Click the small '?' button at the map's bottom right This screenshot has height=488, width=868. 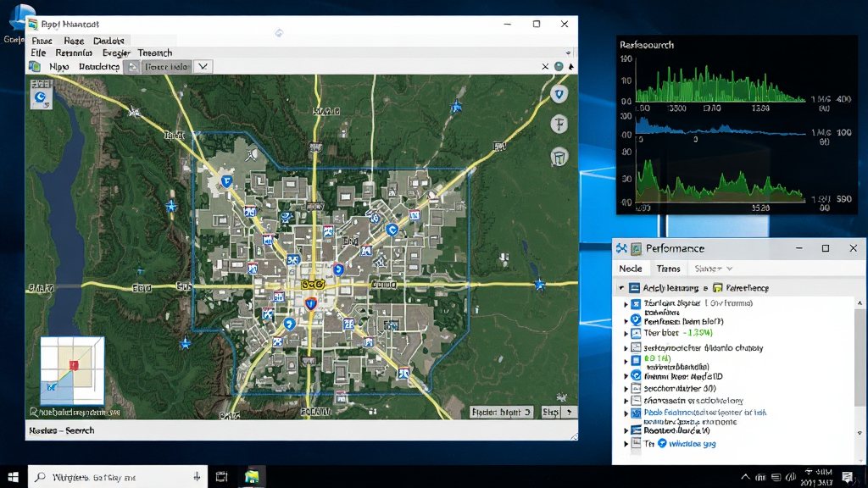pyautogui.click(x=569, y=413)
